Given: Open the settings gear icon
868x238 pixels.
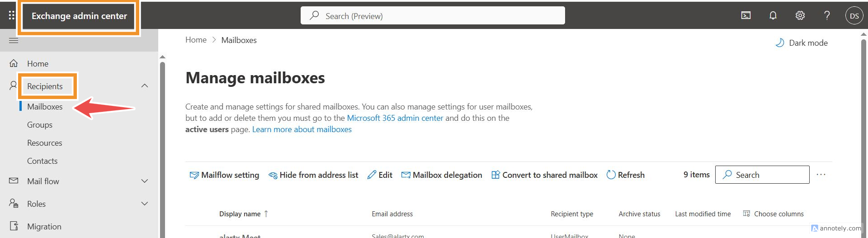Looking at the screenshot, I should [x=800, y=15].
